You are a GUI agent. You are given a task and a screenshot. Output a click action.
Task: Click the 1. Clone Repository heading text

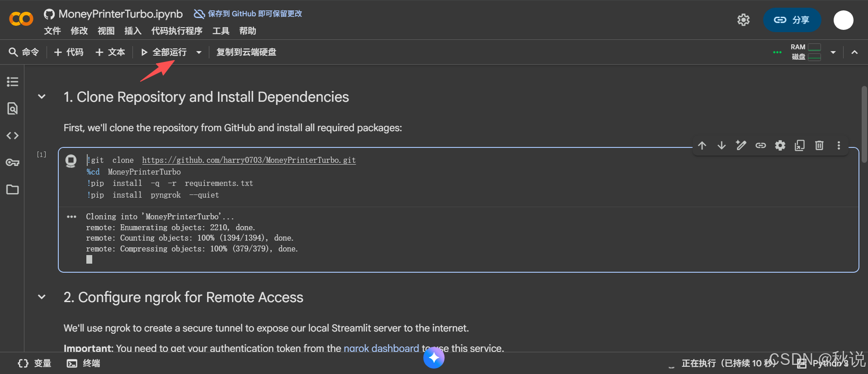206,97
